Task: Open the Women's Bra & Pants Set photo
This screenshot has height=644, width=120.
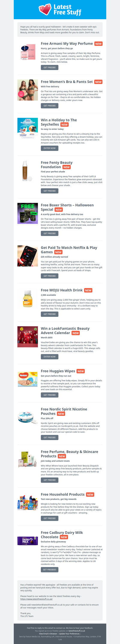Action: pos(28,90)
